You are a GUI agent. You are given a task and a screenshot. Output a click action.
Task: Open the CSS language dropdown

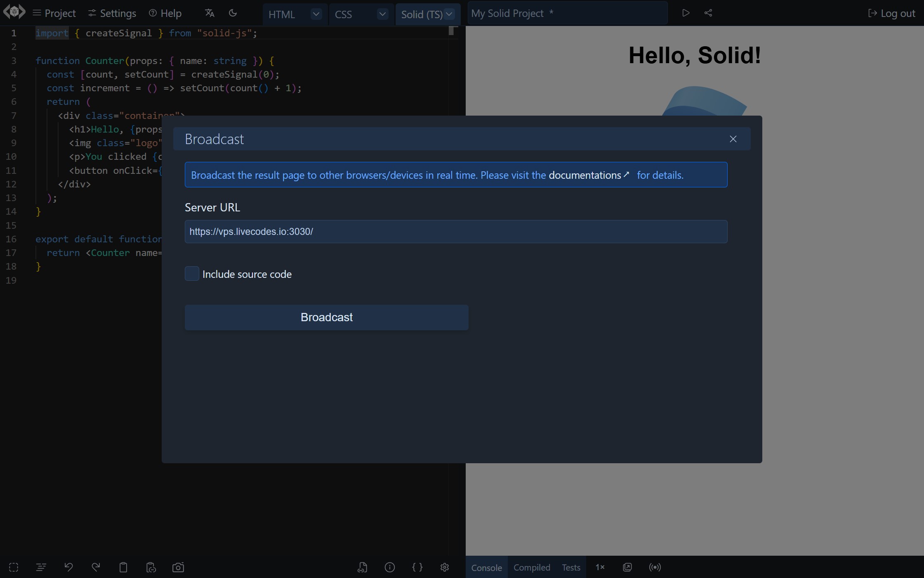(x=382, y=14)
